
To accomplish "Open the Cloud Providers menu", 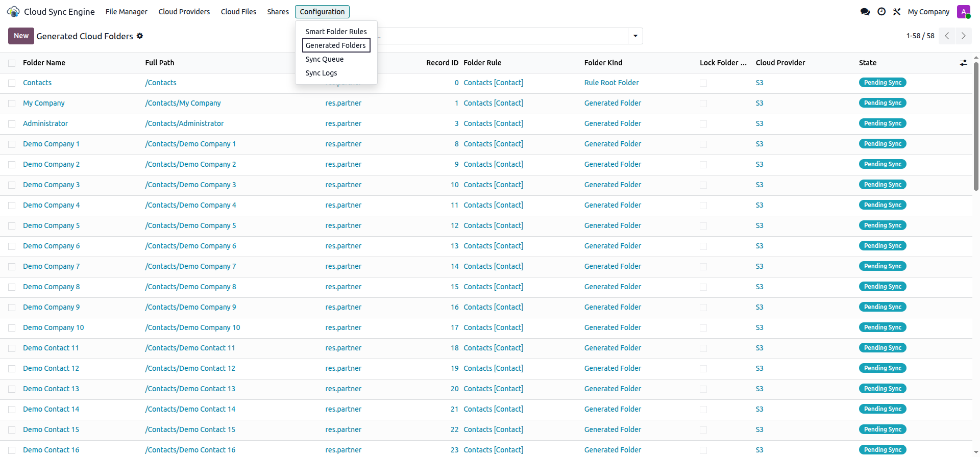I will (184, 12).
